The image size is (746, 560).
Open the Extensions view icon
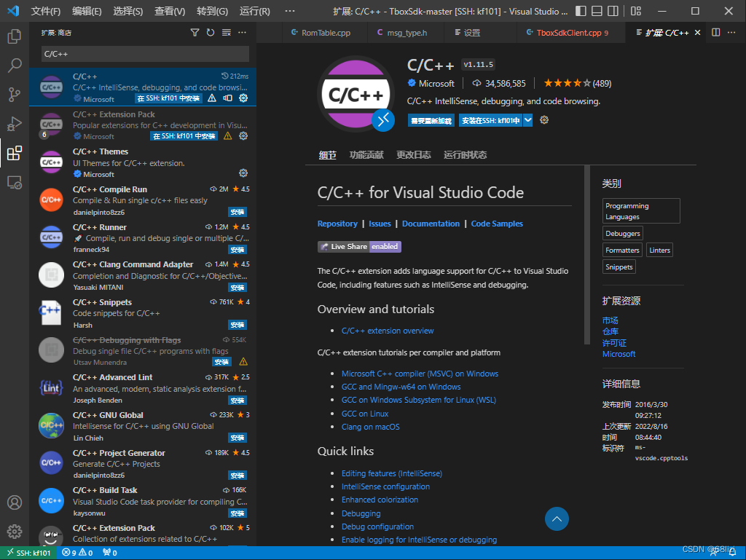pos(15,153)
